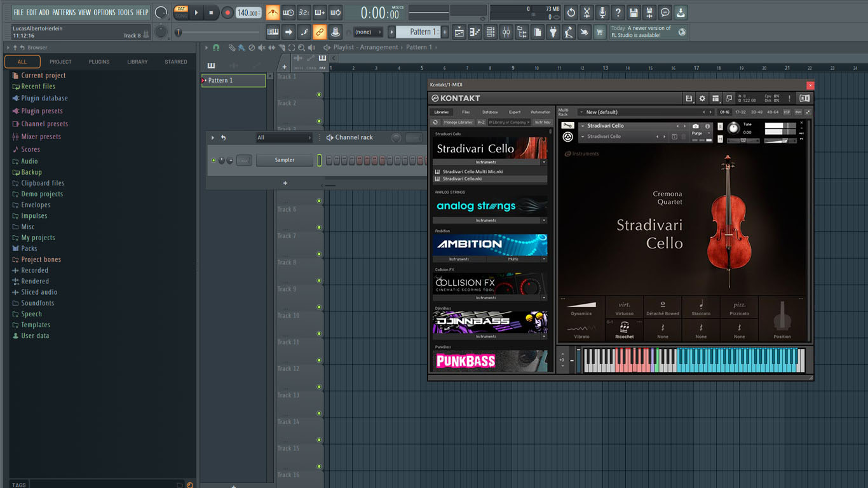The image size is (868, 488).
Task: Open the content library shopping cart icon
Action: click(599, 32)
